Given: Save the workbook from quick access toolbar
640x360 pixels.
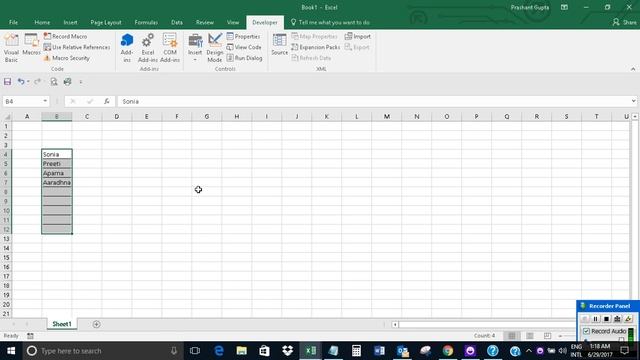Looking at the screenshot, I should [x=7, y=82].
